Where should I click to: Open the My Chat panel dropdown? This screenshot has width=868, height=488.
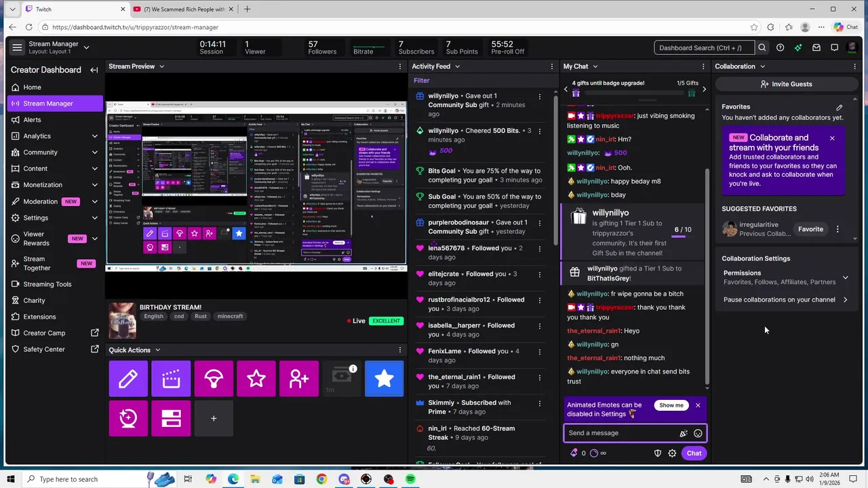click(595, 66)
